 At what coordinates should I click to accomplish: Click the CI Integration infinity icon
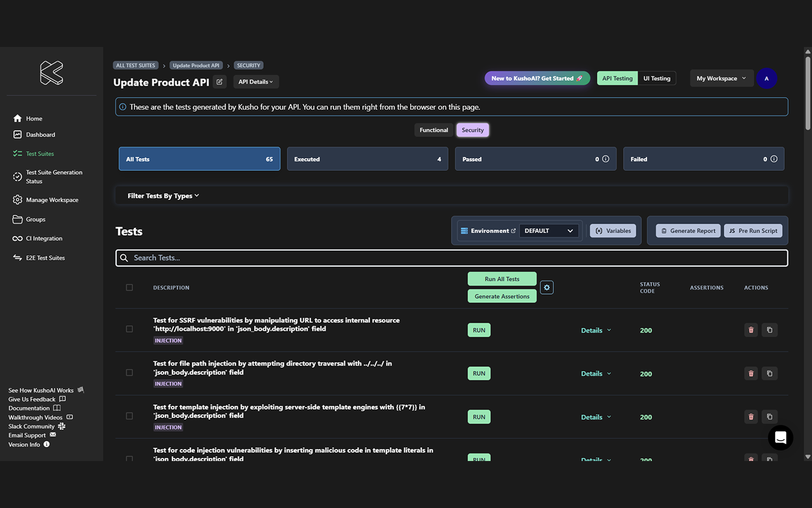17,239
